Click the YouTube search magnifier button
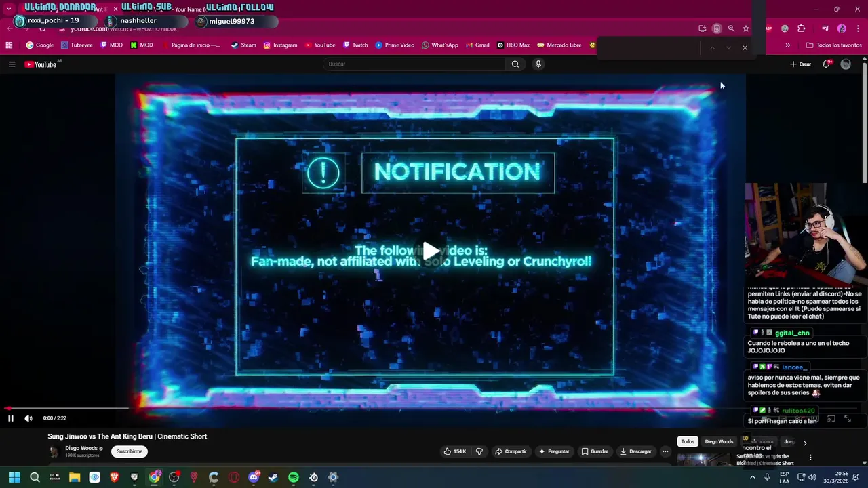Viewport: 868px width, 488px height. pyautogui.click(x=515, y=64)
